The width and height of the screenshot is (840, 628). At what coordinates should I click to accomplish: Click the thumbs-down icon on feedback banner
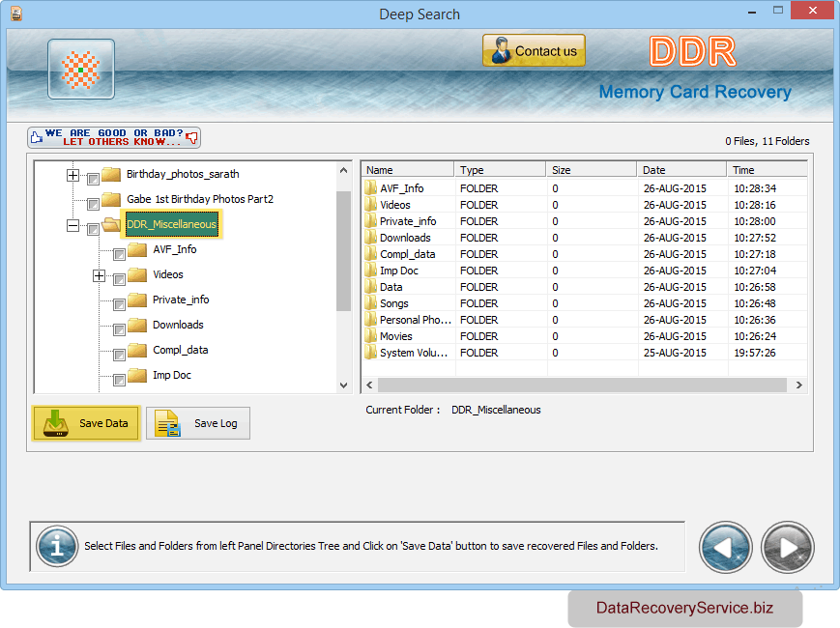(x=191, y=138)
